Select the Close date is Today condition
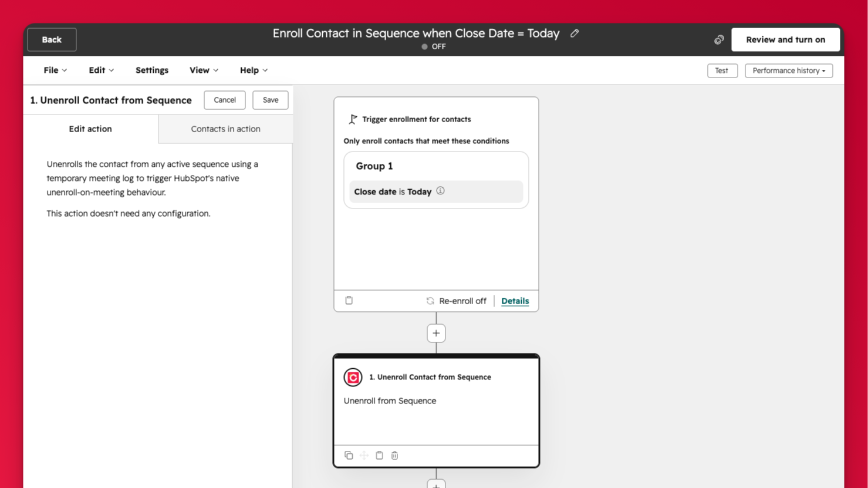The height and width of the screenshot is (488, 868). [x=436, y=191]
